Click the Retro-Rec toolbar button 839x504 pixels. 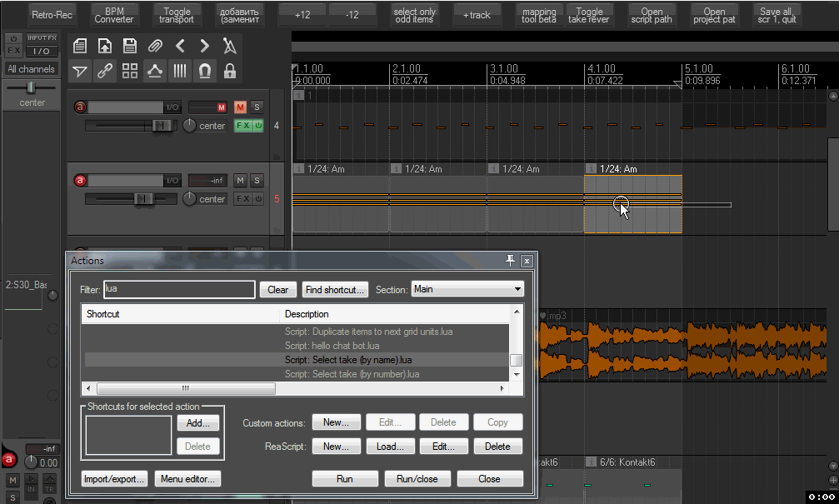pyautogui.click(x=52, y=15)
